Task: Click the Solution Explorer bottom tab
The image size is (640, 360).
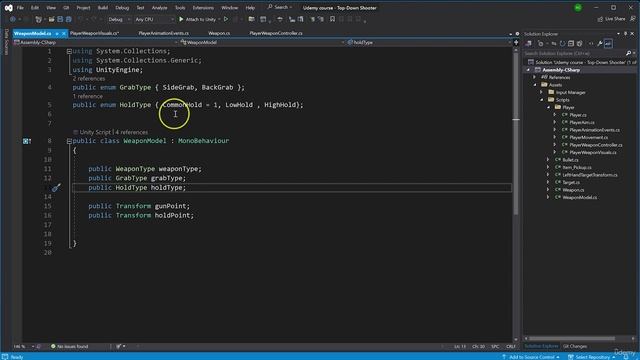Action: tap(541, 347)
